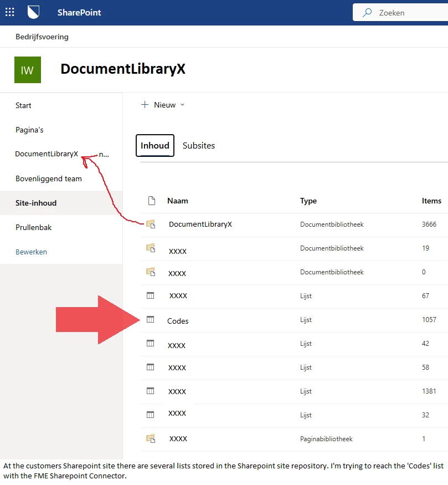Open the Codes list
448x485 pixels.
(178, 321)
